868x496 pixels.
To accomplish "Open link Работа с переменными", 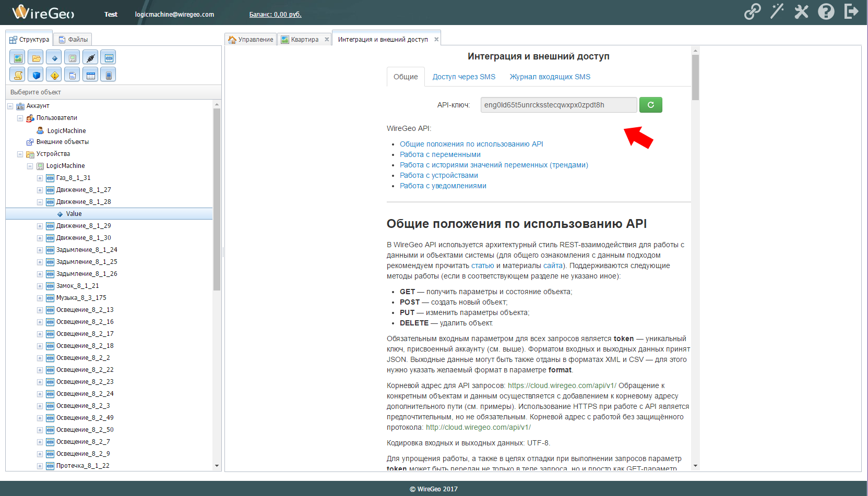I will [440, 154].
